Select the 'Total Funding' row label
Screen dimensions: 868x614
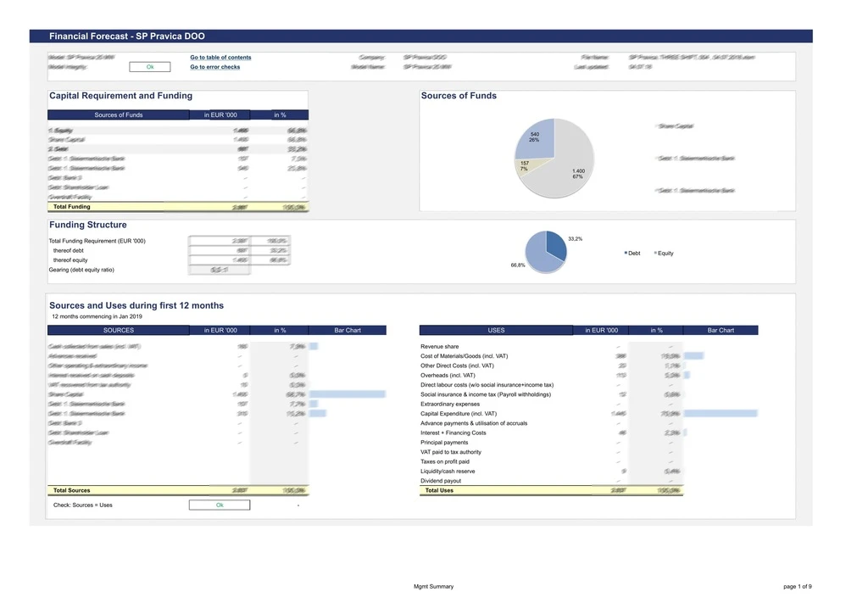point(71,207)
